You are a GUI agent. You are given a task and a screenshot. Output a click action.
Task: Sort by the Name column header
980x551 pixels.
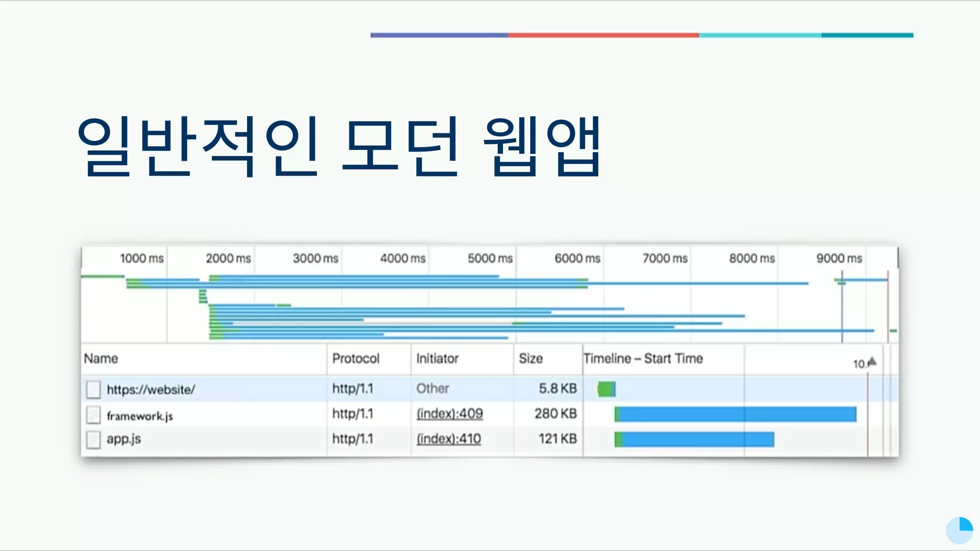[x=101, y=359]
